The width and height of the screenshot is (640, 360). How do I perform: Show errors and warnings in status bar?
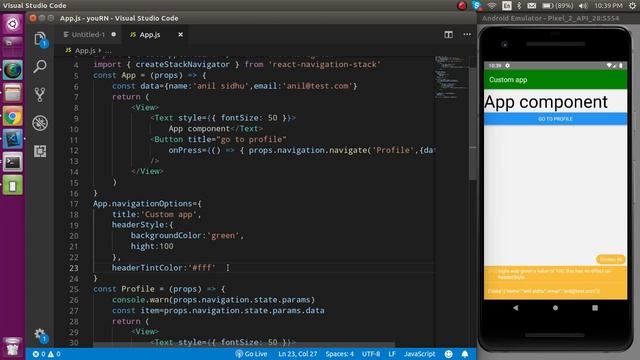(x=47, y=354)
